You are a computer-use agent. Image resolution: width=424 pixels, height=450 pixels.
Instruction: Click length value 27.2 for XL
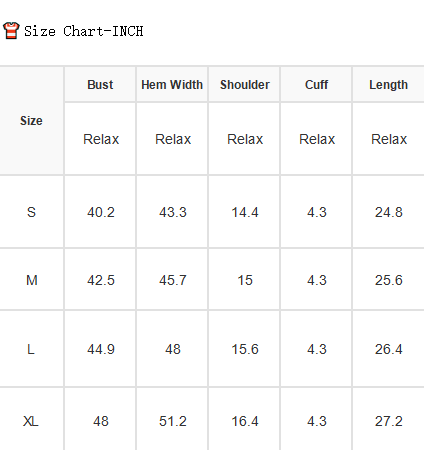[x=389, y=421]
